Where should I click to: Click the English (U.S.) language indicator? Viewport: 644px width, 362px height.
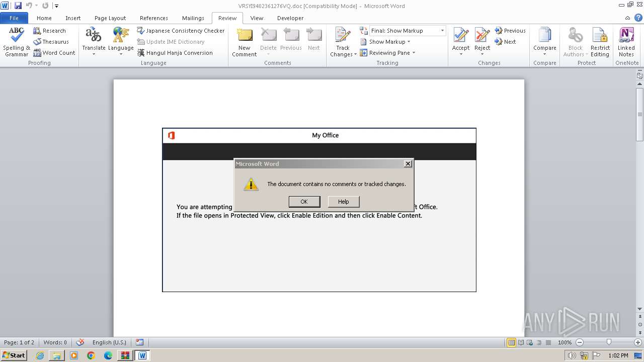(109, 342)
